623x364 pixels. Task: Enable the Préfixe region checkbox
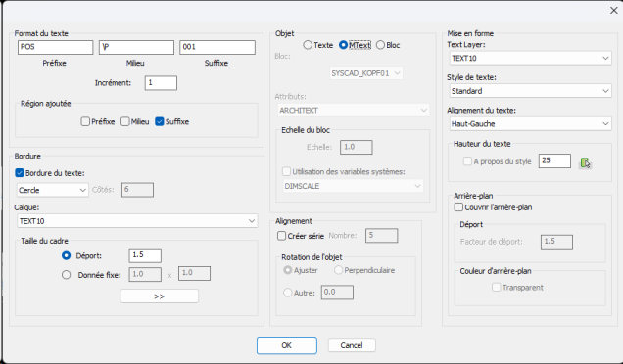[85, 121]
